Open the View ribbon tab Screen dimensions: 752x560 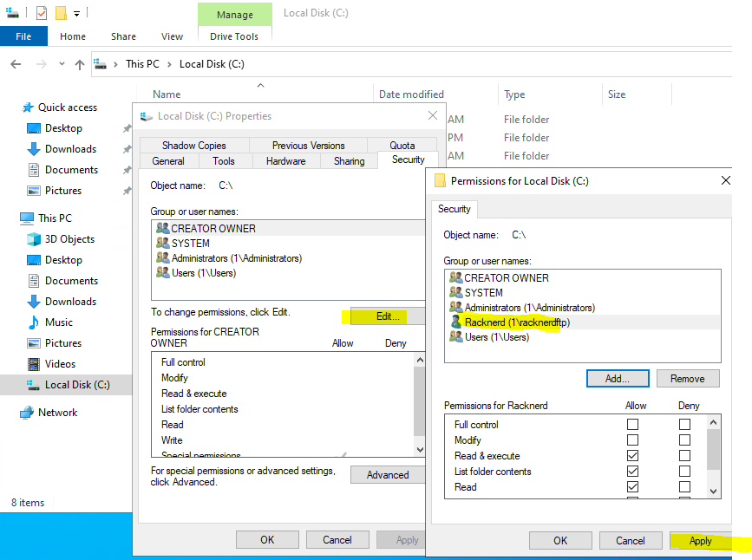pos(173,36)
